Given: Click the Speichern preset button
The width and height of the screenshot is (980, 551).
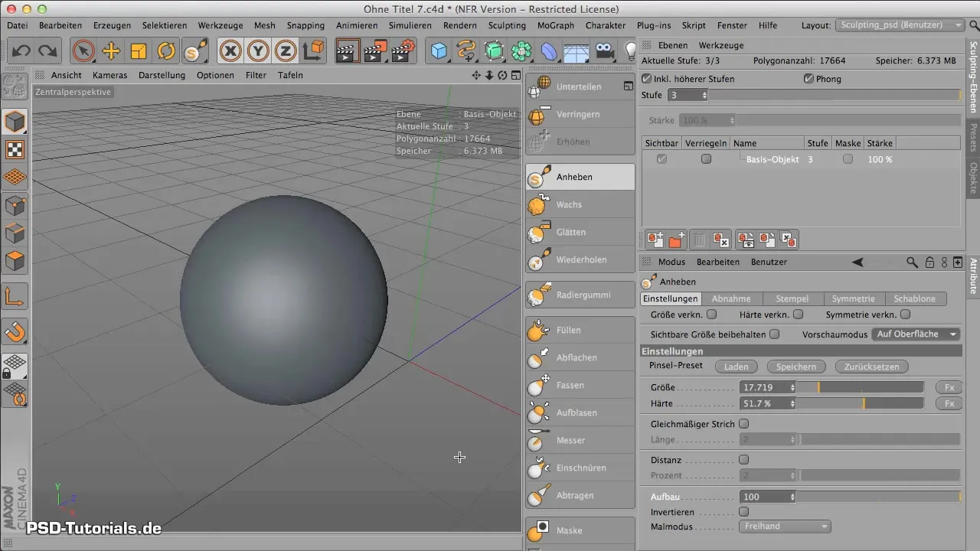Looking at the screenshot, I should (796, 367).
